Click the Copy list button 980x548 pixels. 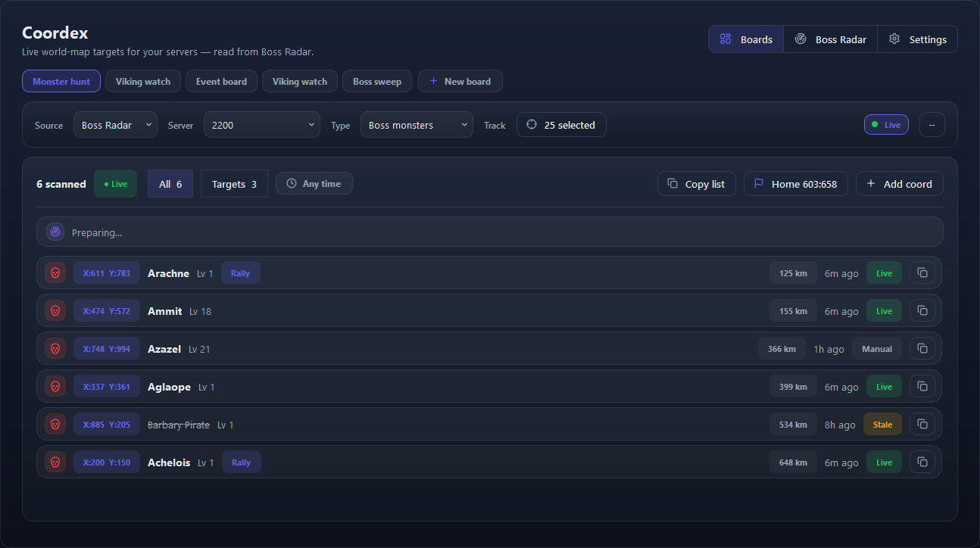coord(697,184)
